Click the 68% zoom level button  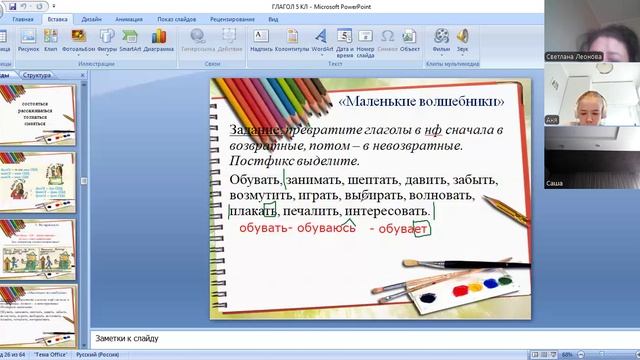(567, 355)
